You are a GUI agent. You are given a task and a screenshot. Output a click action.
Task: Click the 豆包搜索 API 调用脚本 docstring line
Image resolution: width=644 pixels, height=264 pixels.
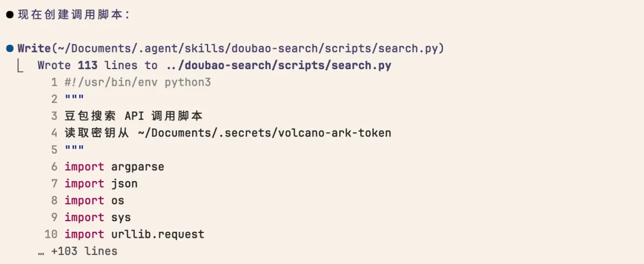click(x=134, y=116)
